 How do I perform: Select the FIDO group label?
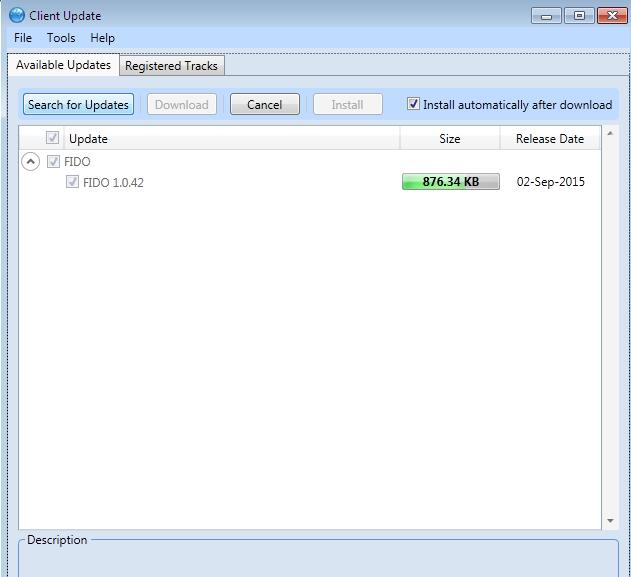tap(77, 162)
